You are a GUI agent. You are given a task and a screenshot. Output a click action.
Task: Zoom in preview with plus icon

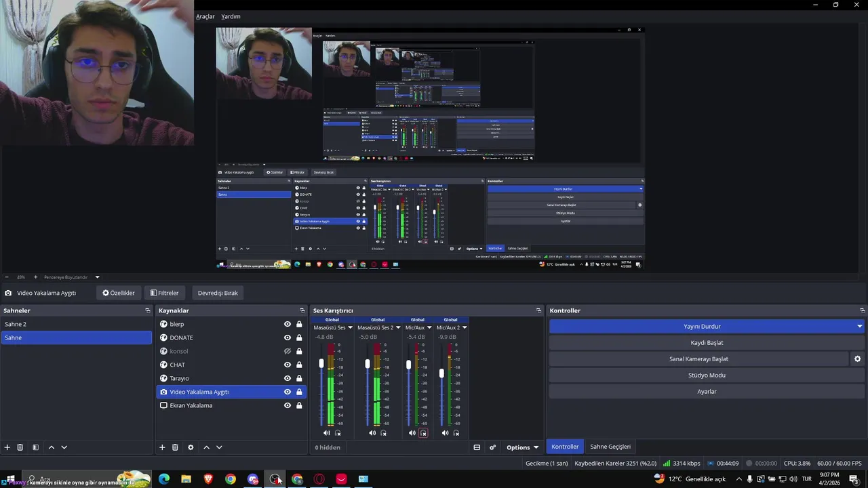pyautogui.click(x=37, y=277)
